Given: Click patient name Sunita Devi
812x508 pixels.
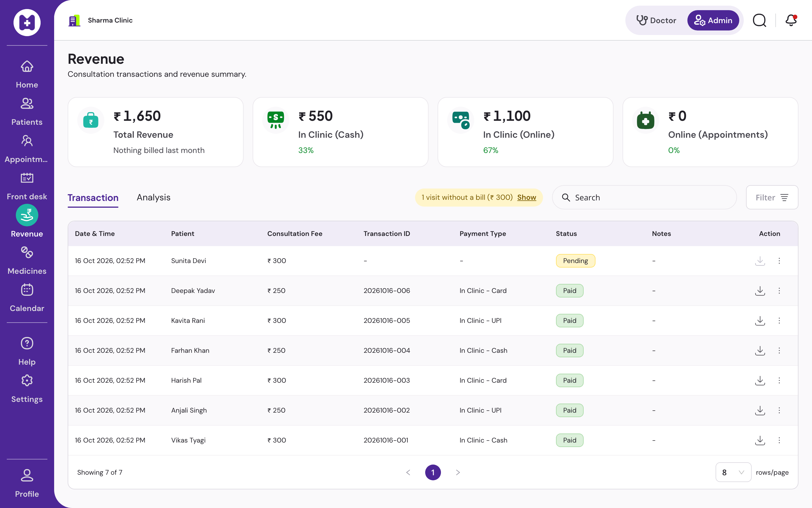Looking at the screenshot, I should click(189, 261).
